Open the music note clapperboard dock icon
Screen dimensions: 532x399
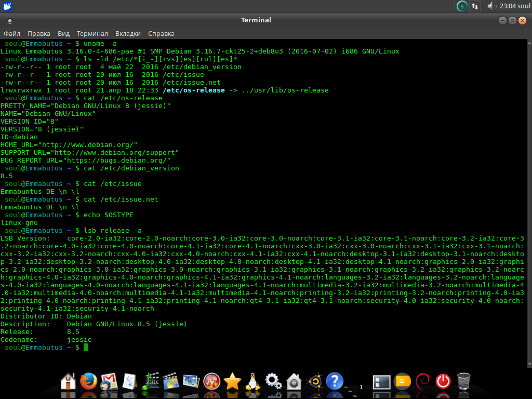pyautogui.click(x=150, y=381)
